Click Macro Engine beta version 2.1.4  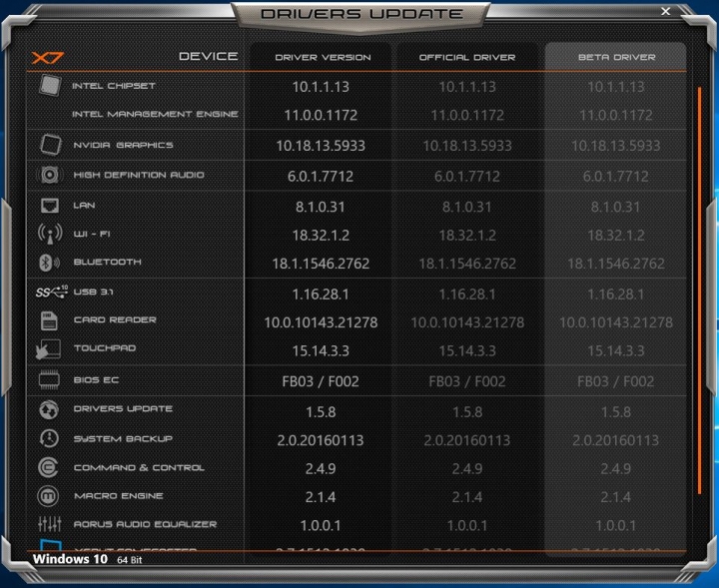point(616,497)
